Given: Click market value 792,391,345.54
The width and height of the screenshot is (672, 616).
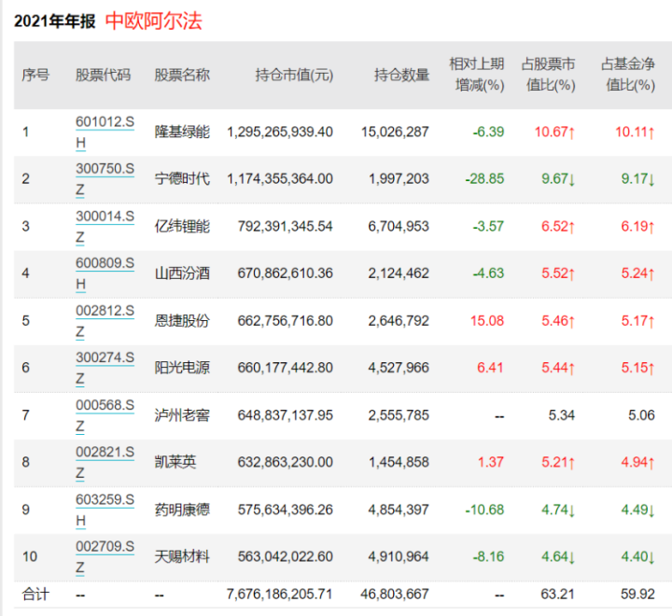Looking at the screenshot, I should point(286,227).
